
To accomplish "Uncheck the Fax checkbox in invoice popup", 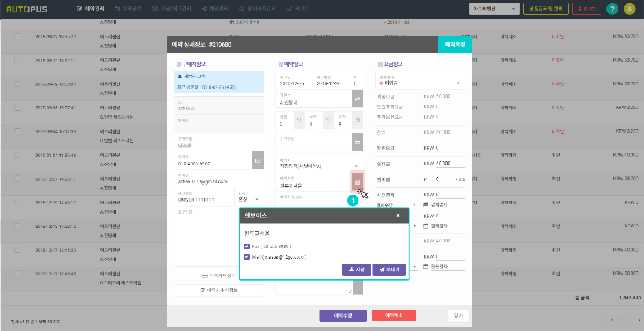I will tap(246, 246).
